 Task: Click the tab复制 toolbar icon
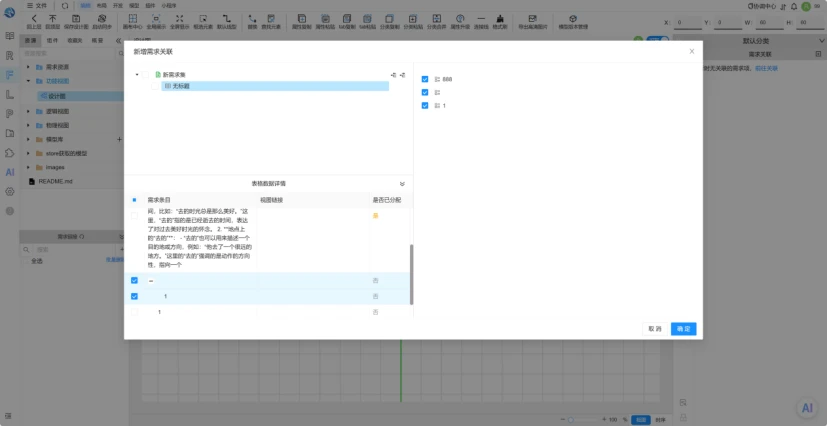point(347,18)
